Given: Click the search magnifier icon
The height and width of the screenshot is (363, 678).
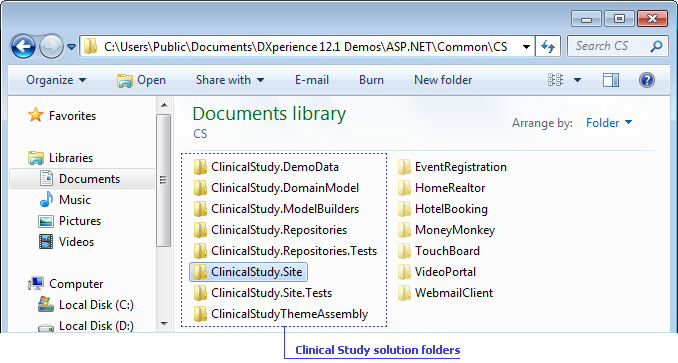Looking at the screenshot, I should click(x=656, y=46).
